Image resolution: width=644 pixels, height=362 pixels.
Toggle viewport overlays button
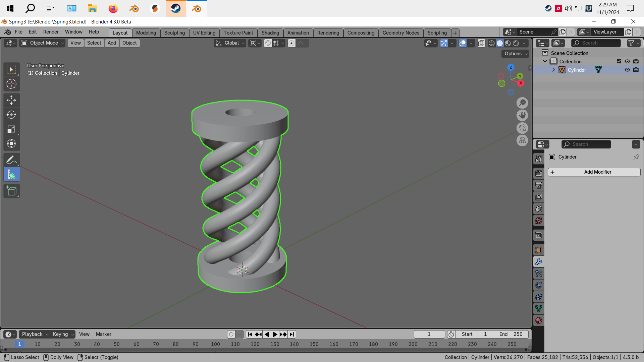(463, 43)
